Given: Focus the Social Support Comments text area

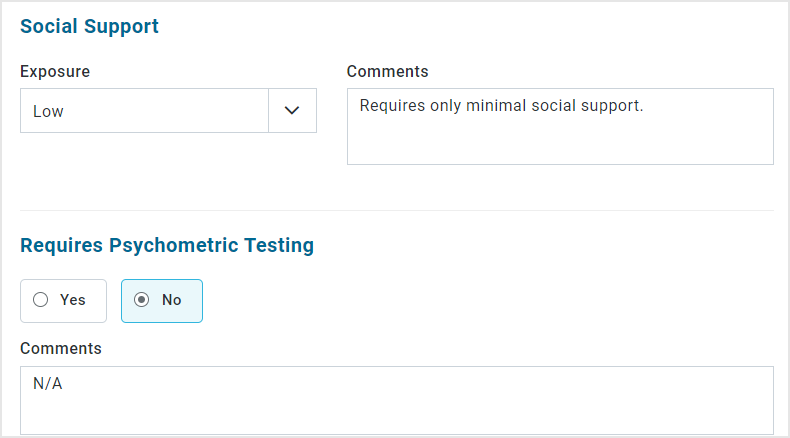Looking at the screenshot, I should point(560,127).
